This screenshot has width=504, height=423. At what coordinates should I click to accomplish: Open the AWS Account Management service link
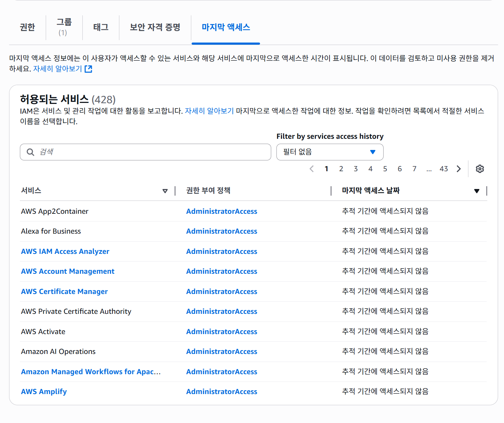pos(67,271)
